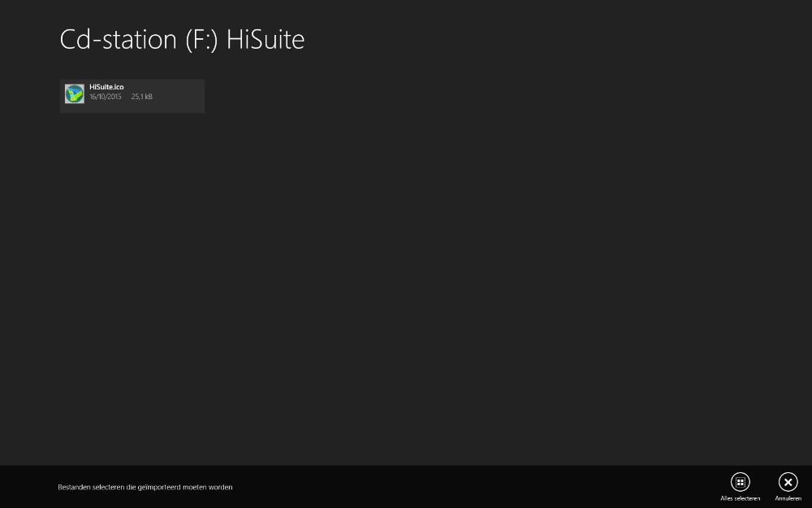This screenshot has height=508, width=812.
Task: Click the word Bestanden in the bottom bar
Action: point(75,488)
